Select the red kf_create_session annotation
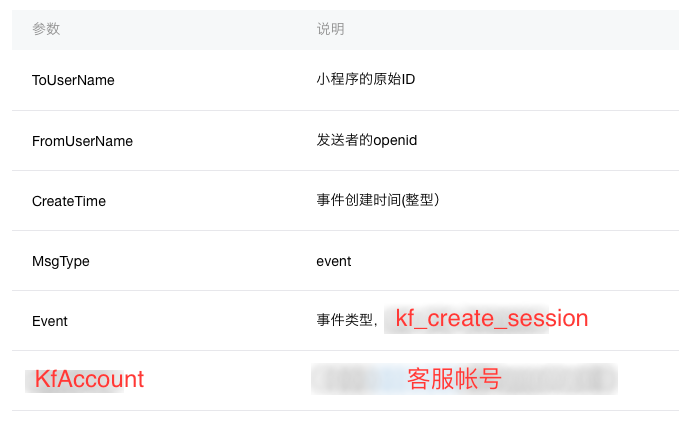This screenshot has width=679, height=434. tap(491, 319)
